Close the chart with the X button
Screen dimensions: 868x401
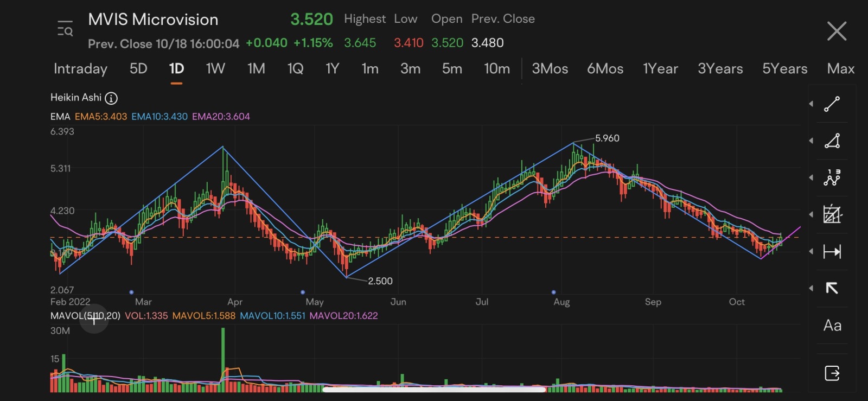click(x=837, y=31)
